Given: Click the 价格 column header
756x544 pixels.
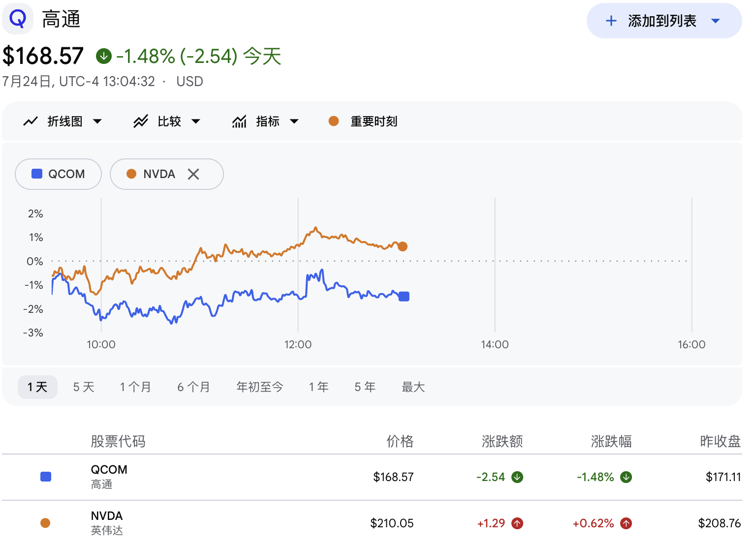Looking at the screenshot, I should click(400, 441).
